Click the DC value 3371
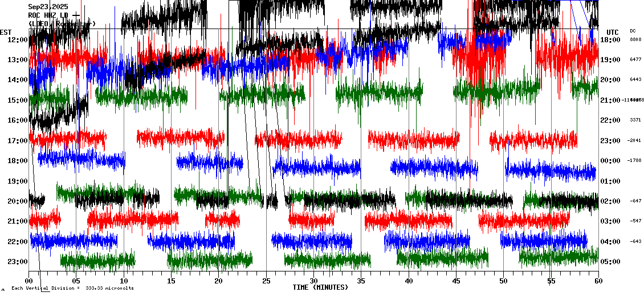 [635, 120]
